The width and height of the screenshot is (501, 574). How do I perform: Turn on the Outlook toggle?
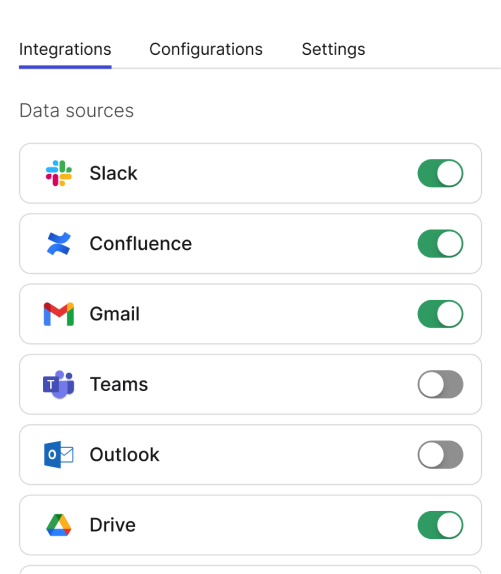pyautogui.click(x=440, y=455)
